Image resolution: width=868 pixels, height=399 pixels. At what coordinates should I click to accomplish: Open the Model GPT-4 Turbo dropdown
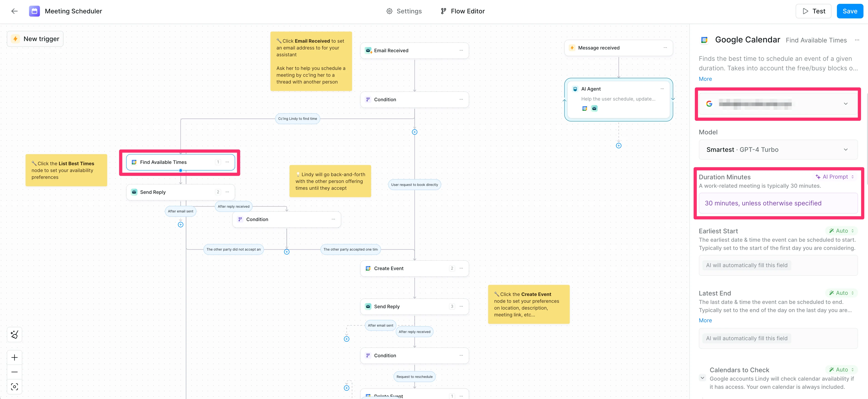click(x=778, y=149)
